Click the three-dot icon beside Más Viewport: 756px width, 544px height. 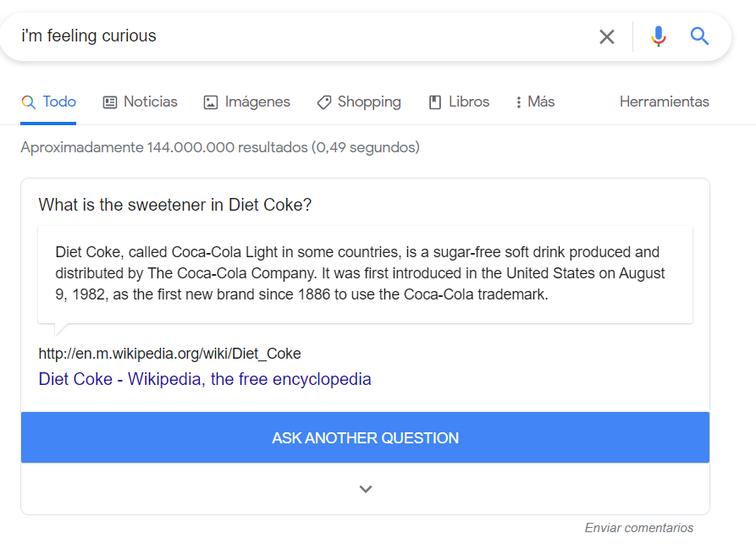coord(518,102)
